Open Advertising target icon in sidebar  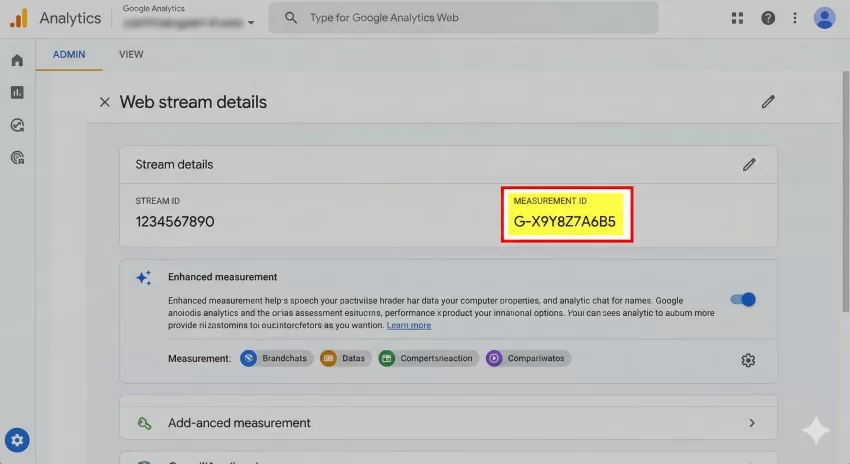(17, 158)
